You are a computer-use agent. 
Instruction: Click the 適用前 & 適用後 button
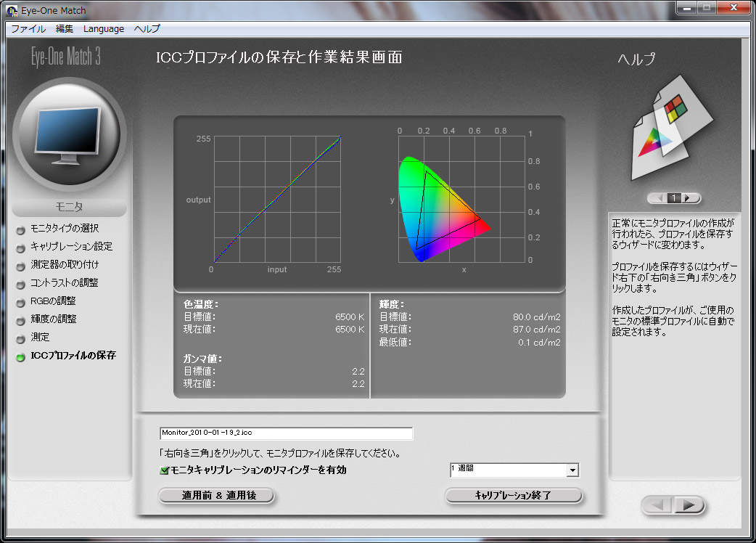point(216,496)
